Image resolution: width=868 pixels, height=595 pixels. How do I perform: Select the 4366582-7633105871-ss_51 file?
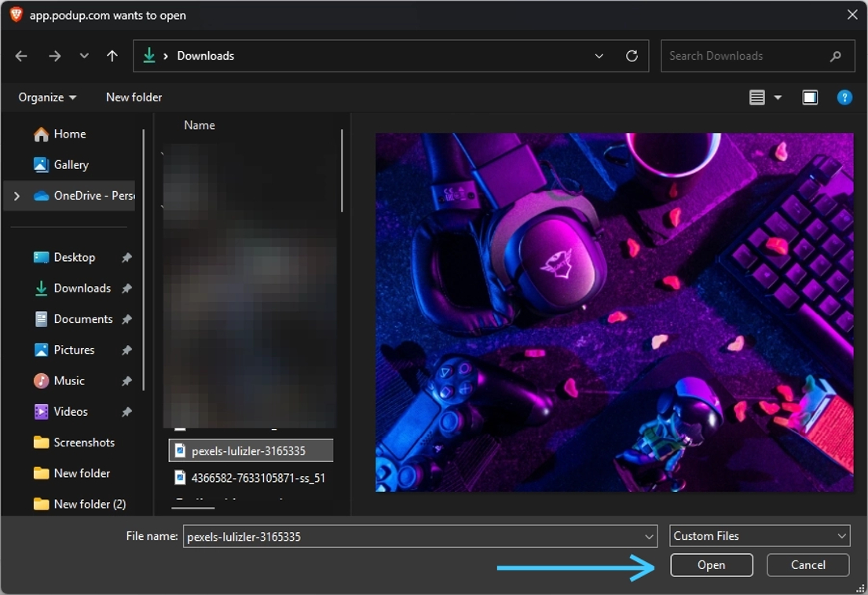(x=258, y=478)
